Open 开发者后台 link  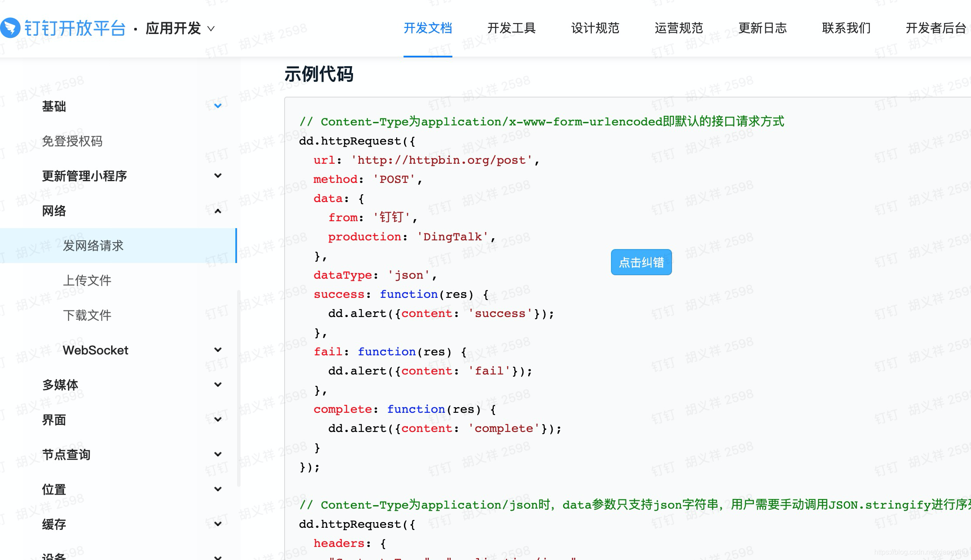tap(936, 28)
